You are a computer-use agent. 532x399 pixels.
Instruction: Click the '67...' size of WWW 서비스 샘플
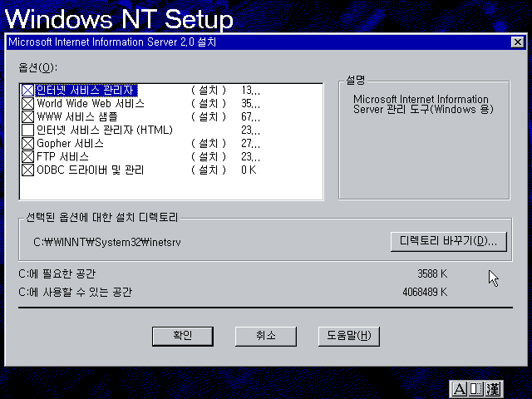[x=251, y=116]
